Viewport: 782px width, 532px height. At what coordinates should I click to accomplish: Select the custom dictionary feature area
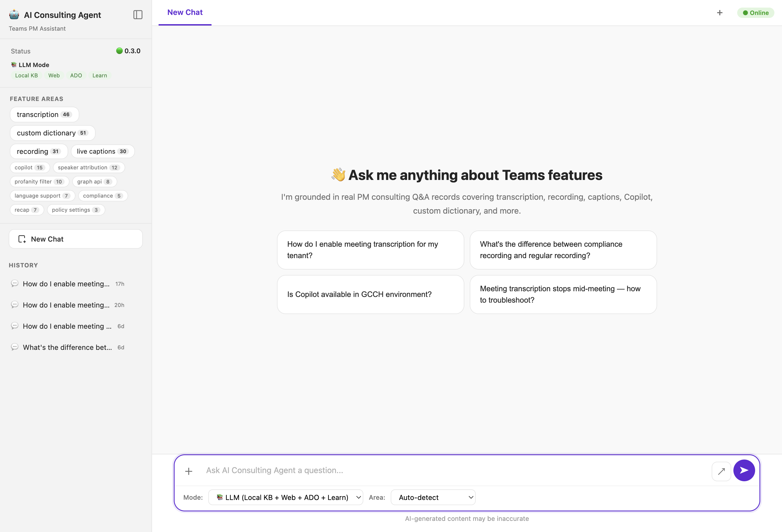(x=52, y=133)
